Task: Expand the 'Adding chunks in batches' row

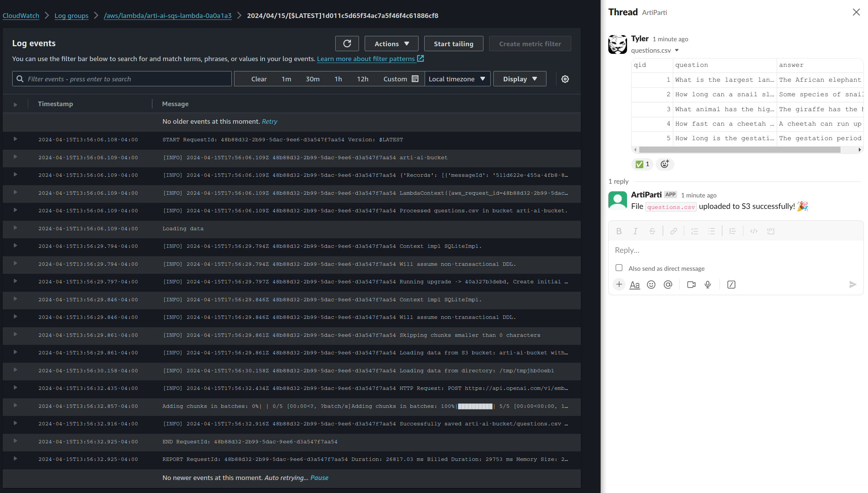Action: click(15, 406)
